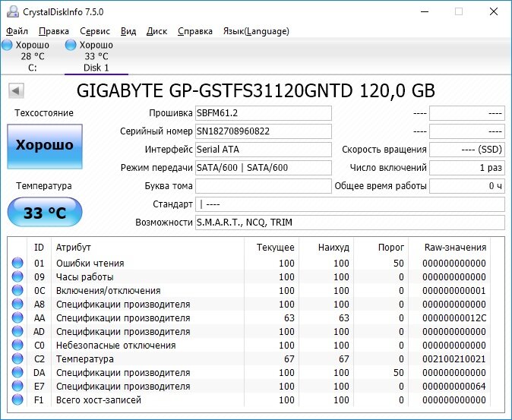
Task: Click blue status dot for attribute 01
Action: tap(17, 263)
